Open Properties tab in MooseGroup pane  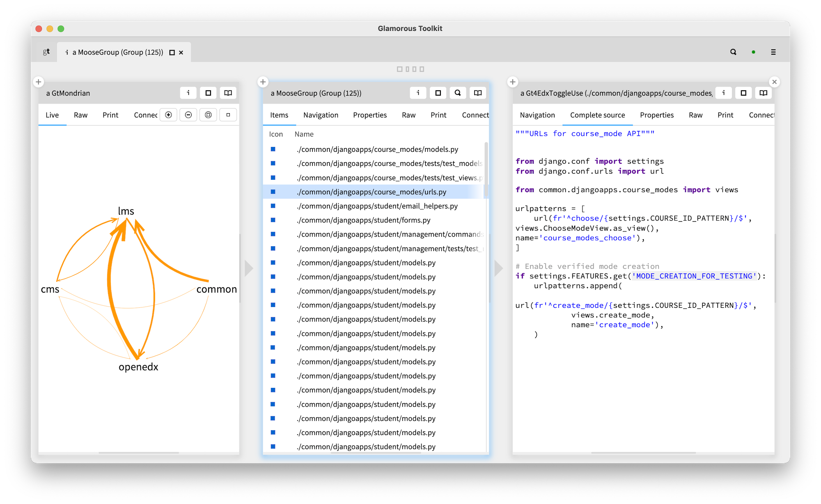(x=370, y=115)
